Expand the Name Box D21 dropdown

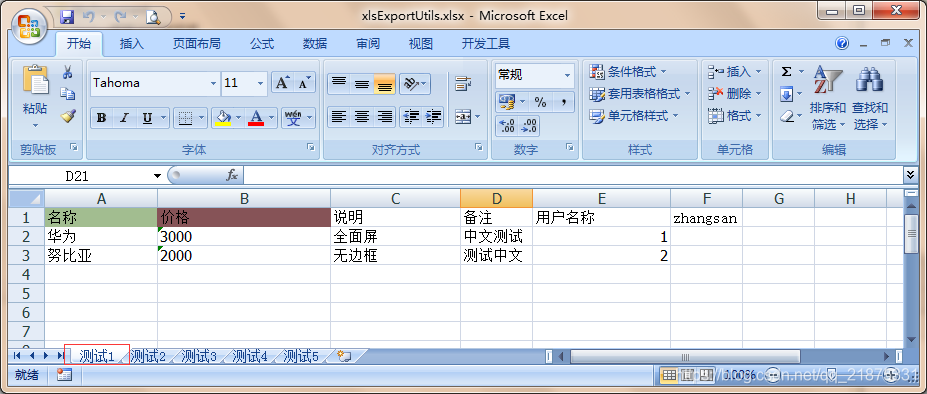(157, 176)
